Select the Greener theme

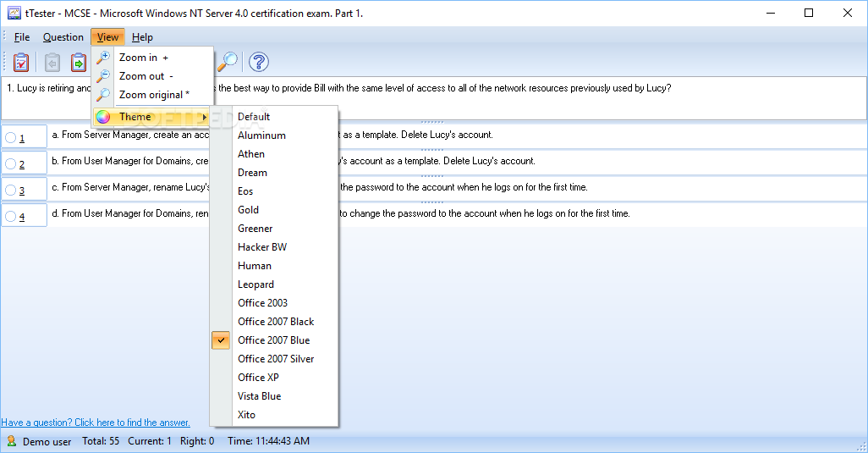275,229
